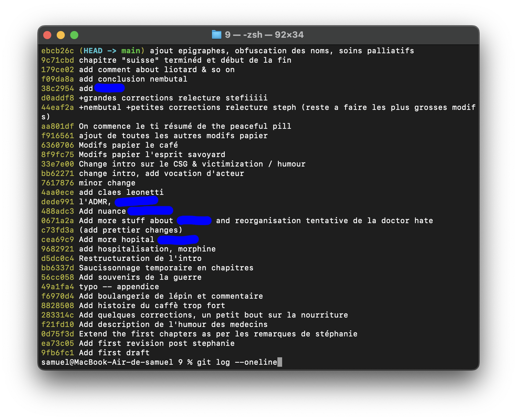Click 'minor change' commit message

click(107, 183)
